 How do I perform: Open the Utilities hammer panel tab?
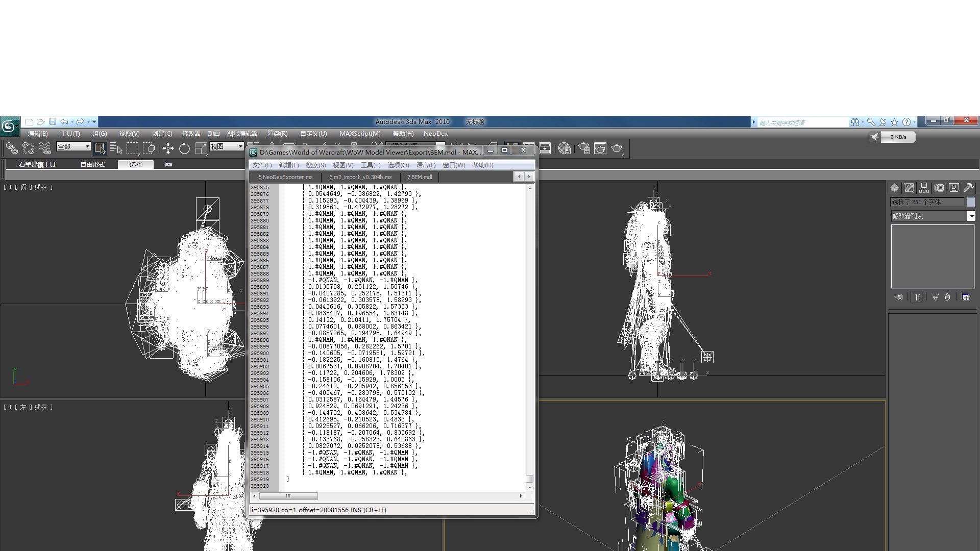pyautogui.click(x=969, y=188)
